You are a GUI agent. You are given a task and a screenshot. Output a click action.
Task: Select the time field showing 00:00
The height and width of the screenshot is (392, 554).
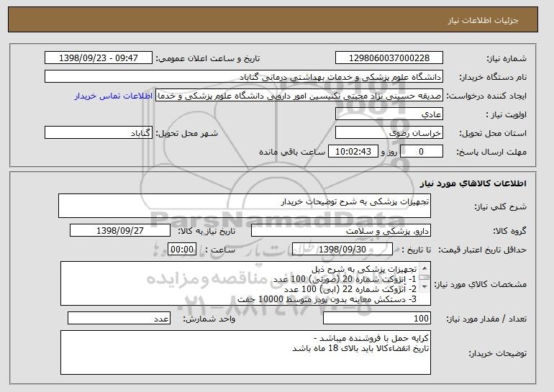[x=182, y=250]
